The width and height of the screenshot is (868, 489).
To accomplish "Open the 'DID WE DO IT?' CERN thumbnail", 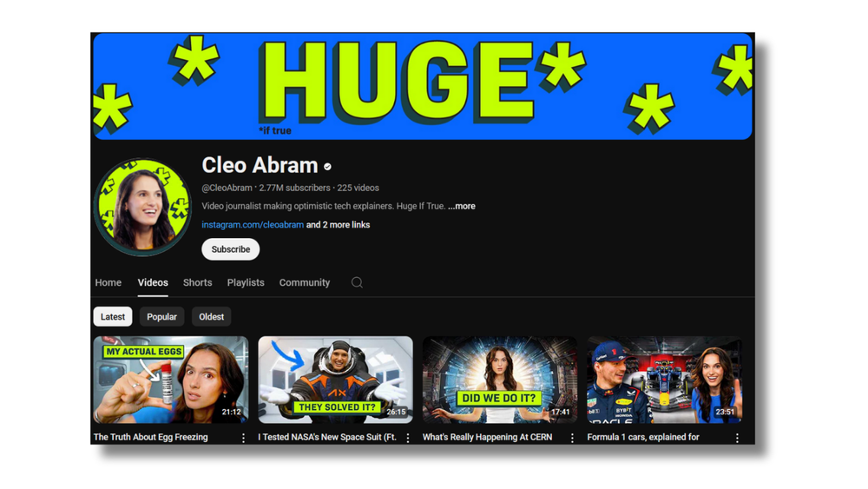I will pyautogui.click(x=500, y=380).
